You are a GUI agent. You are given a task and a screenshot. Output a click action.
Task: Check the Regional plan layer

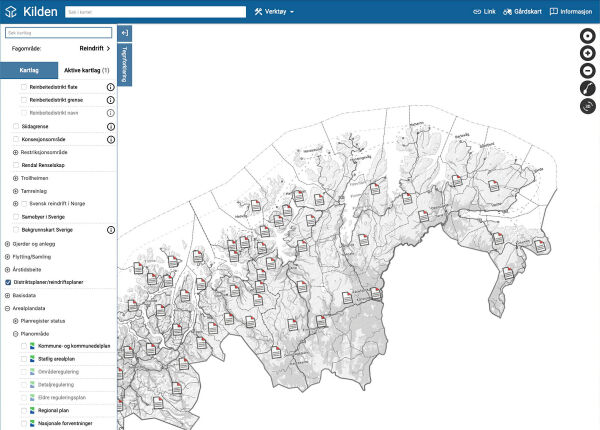24,410
